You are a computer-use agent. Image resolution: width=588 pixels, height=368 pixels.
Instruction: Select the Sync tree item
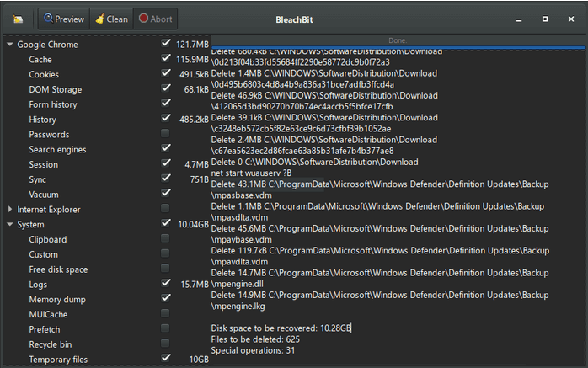(38, 179)
